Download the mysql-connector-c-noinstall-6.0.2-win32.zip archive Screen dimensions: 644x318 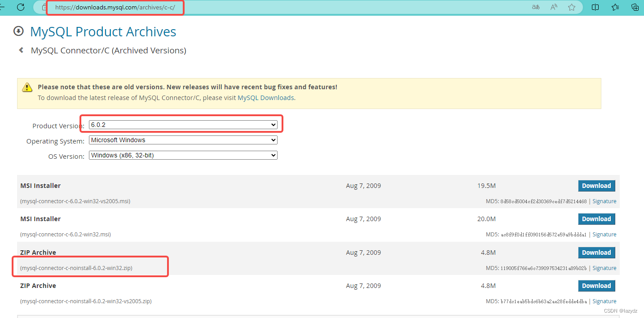596,252
